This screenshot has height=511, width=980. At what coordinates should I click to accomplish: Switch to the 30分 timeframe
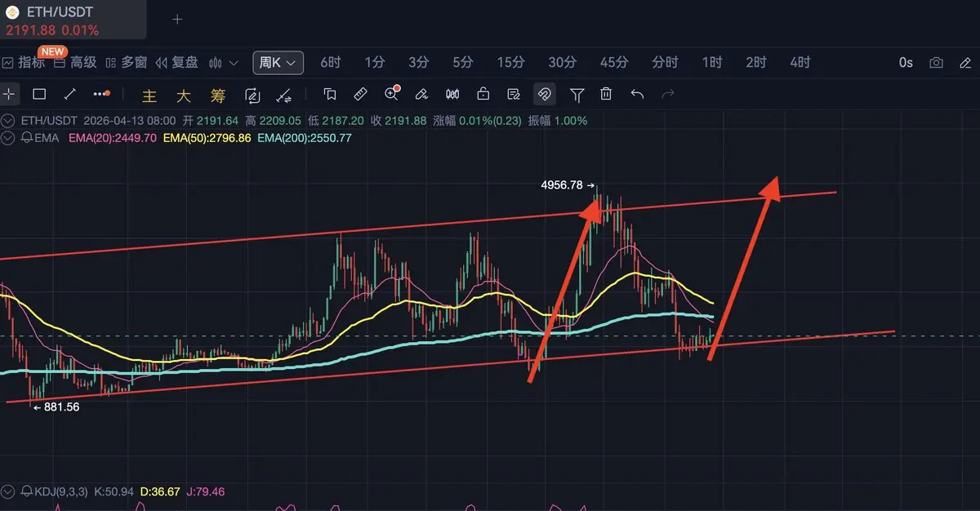[x=563, y=62]
